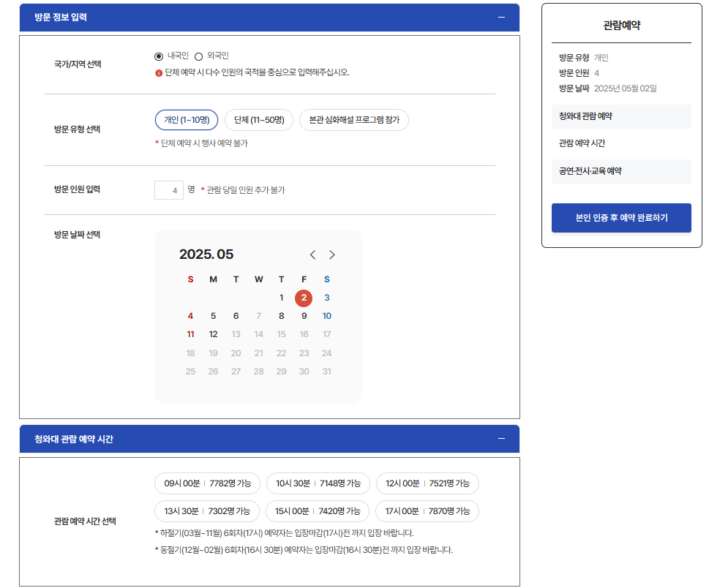Pick the 13시 30분 time slot
Viewport: 709px width, 588px height.
[207, 511]
